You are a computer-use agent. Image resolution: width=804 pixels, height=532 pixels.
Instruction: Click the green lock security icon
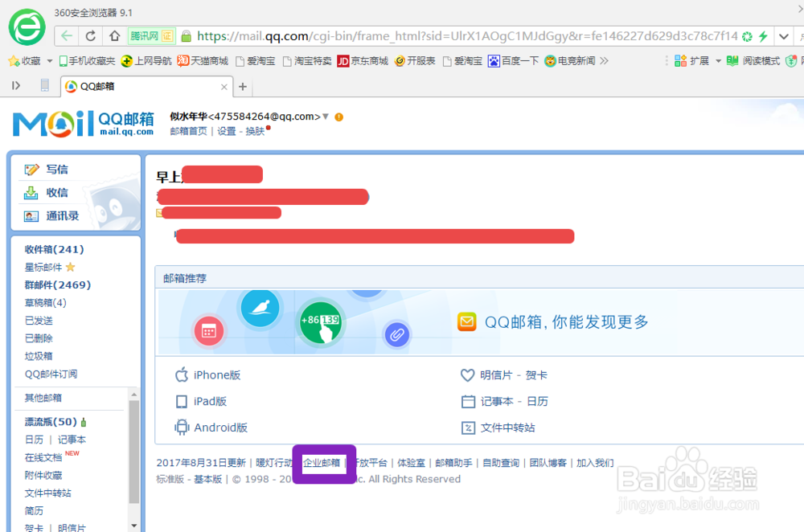(x=187, y=36)
